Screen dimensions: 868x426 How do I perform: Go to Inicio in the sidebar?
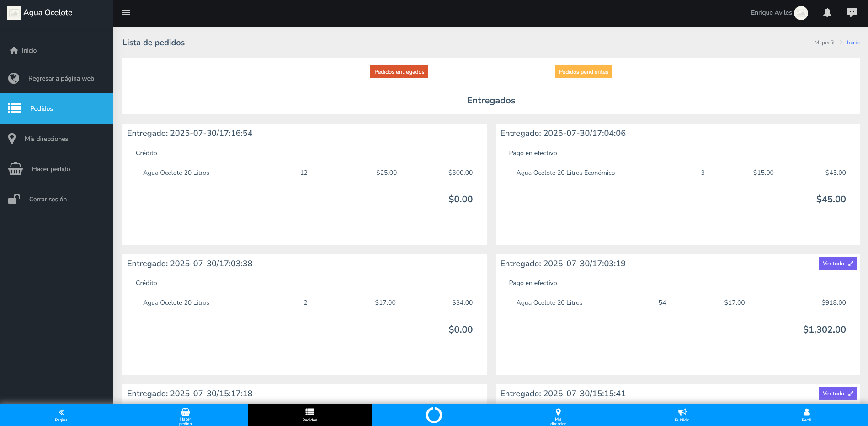tap(29, 50)
